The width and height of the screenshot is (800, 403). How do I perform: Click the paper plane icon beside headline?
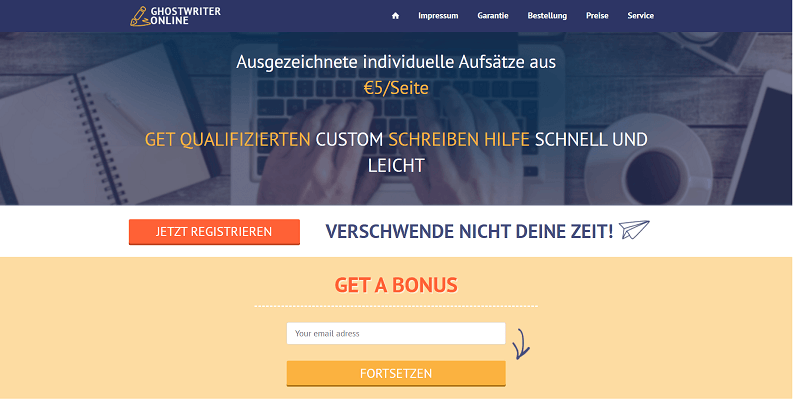(x=634, y=230)
